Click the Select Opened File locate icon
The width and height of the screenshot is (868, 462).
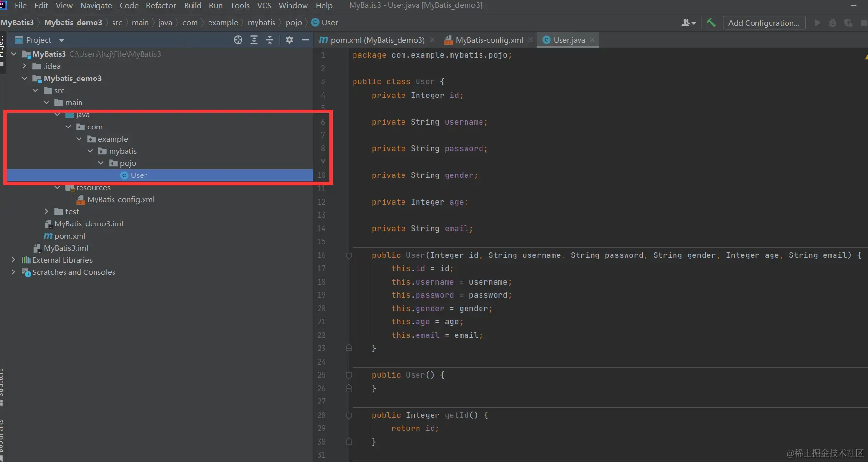(238, 40)
